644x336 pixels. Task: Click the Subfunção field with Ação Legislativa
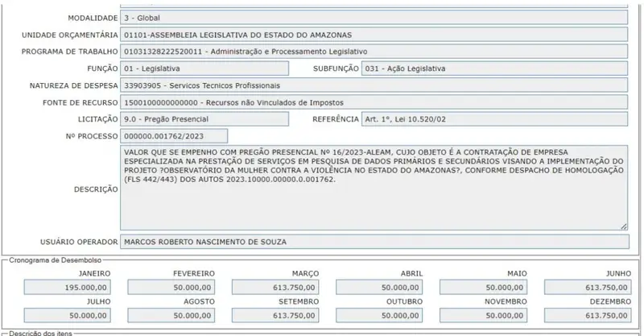494,69
